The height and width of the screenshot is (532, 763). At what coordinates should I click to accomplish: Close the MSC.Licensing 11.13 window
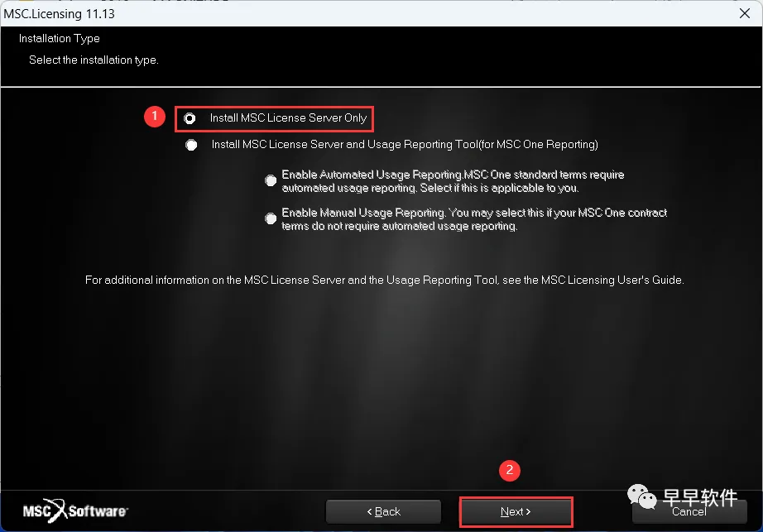coord(745,13)
